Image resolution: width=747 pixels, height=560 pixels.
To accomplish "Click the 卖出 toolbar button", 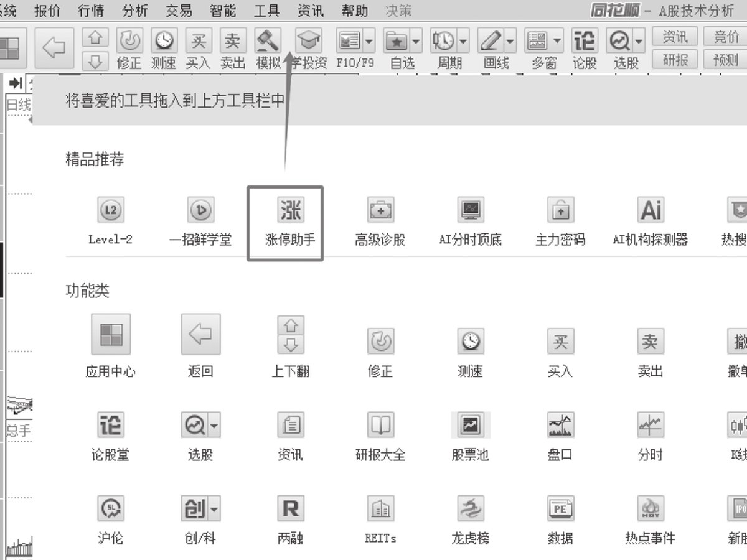I will pos(233,41).
